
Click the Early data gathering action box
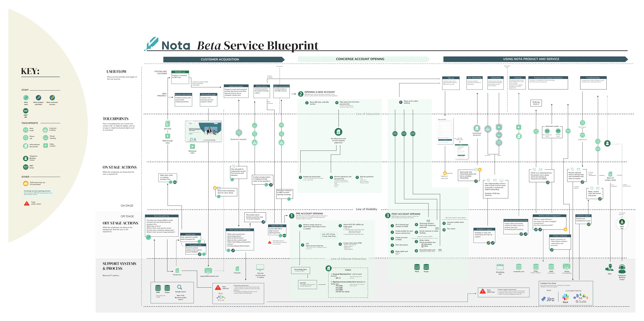pos(162,225)
